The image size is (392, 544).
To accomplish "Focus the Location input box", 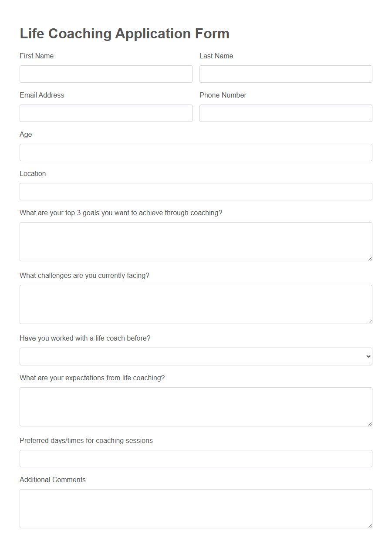I will [196, 191].
